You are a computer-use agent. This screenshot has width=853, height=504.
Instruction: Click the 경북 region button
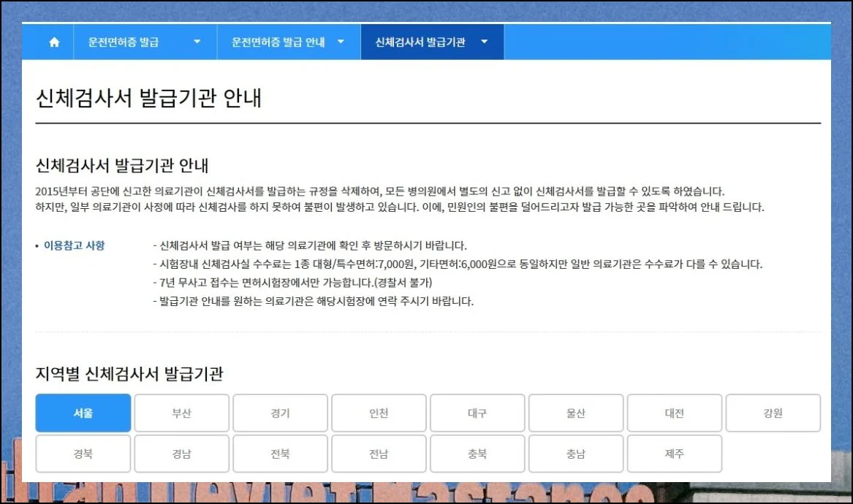tap(83, 454)
